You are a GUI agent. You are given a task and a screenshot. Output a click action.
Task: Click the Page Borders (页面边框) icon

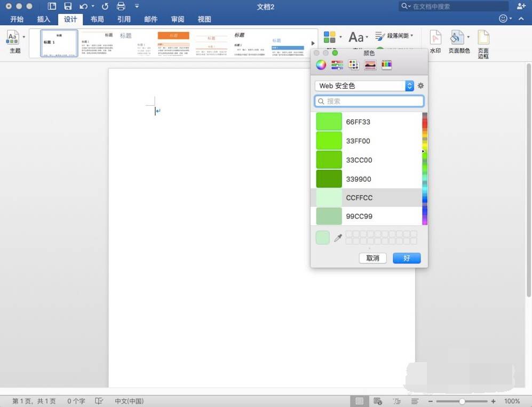click(483, 44)
